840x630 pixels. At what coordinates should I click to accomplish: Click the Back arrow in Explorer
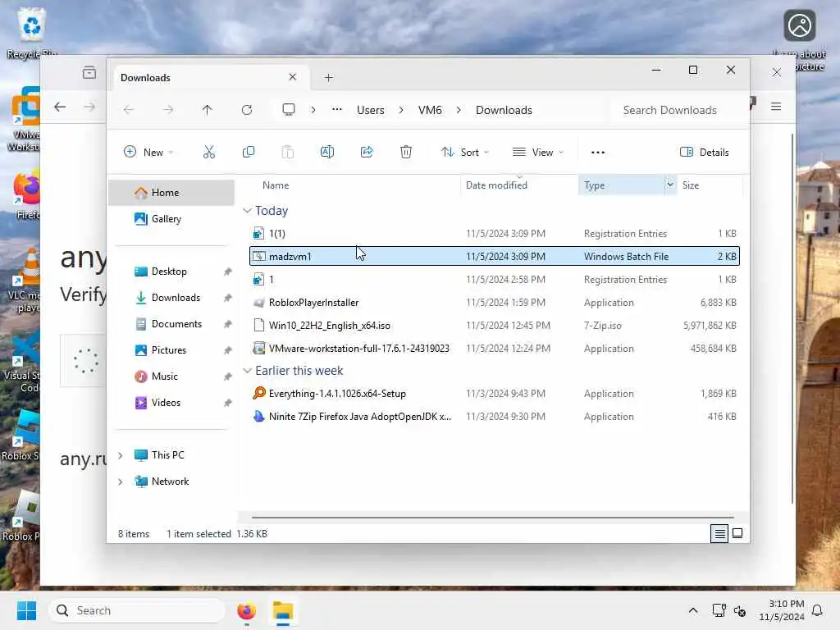pos(129,110)
